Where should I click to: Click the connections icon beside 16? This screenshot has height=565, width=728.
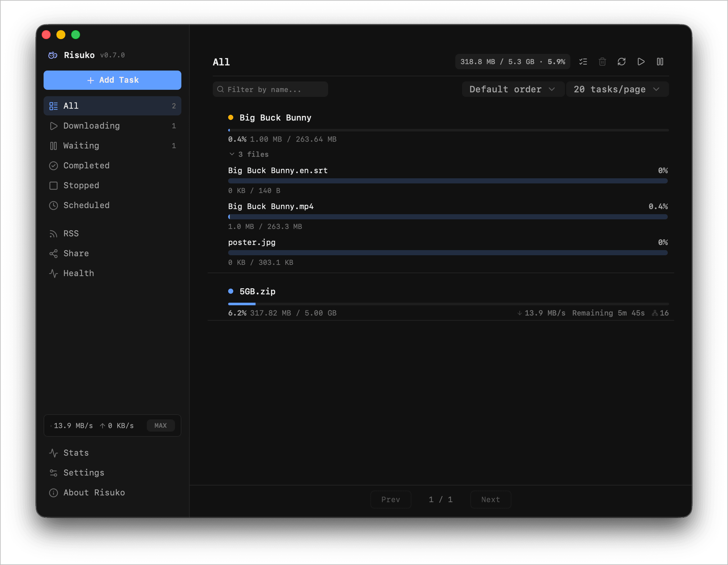click(655, 313)
